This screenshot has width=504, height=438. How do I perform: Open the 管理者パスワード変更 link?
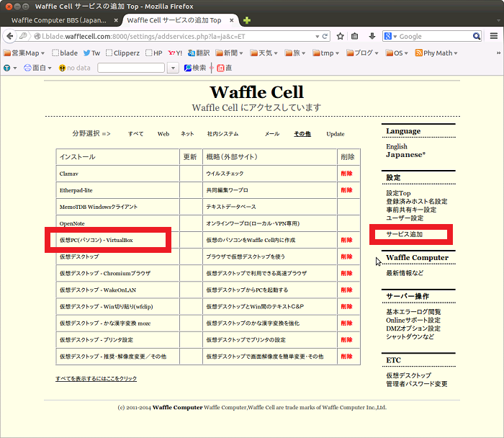417,384
